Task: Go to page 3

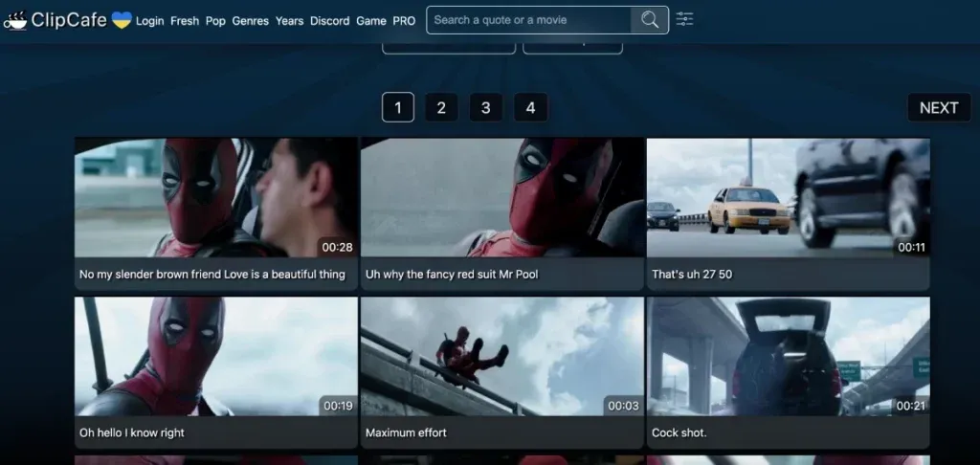Action: [485, 107]
